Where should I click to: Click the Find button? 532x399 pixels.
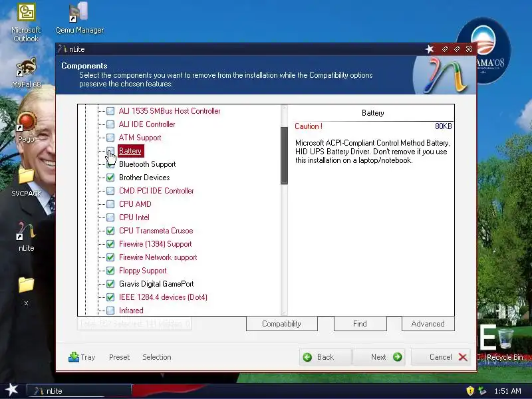click(x=360, y=324)
